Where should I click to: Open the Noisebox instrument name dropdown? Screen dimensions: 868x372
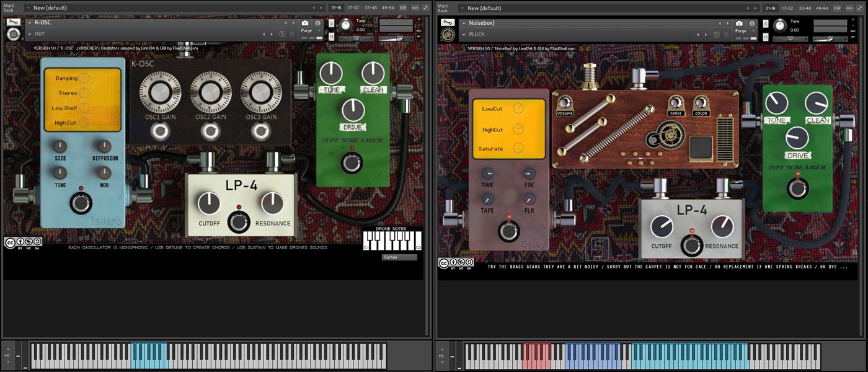(x=464, y=23)
